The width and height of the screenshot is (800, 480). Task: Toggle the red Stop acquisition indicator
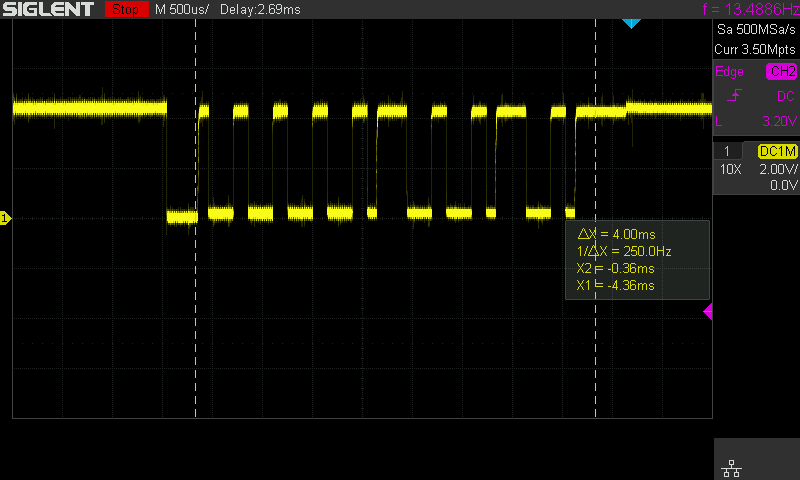click(124, 9)
